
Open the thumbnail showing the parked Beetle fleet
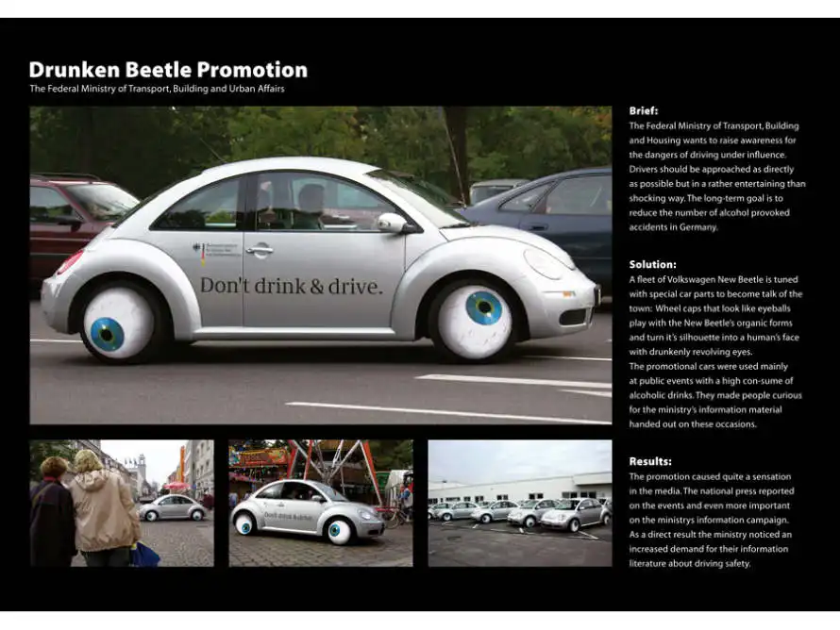tap(519, 503)
